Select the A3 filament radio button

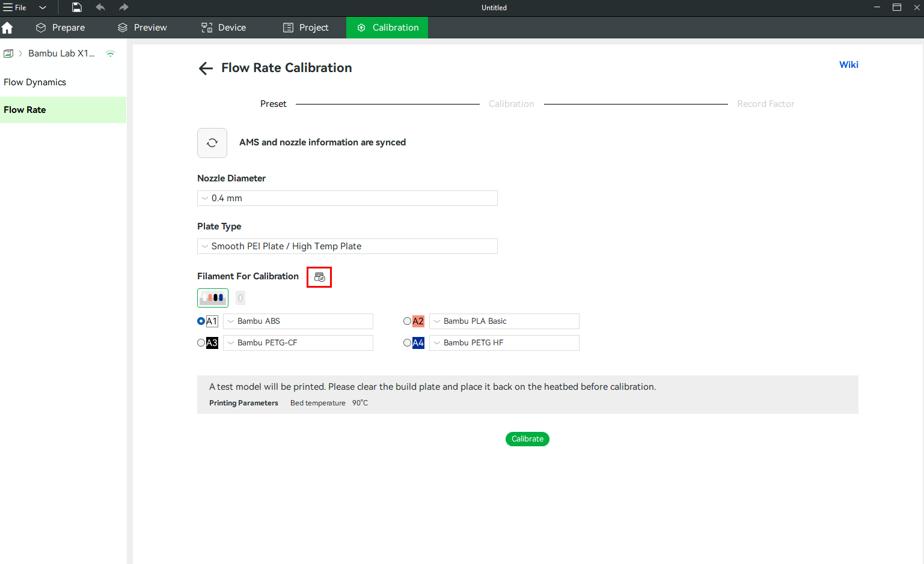pyautogui.click(x=201, y=343)
